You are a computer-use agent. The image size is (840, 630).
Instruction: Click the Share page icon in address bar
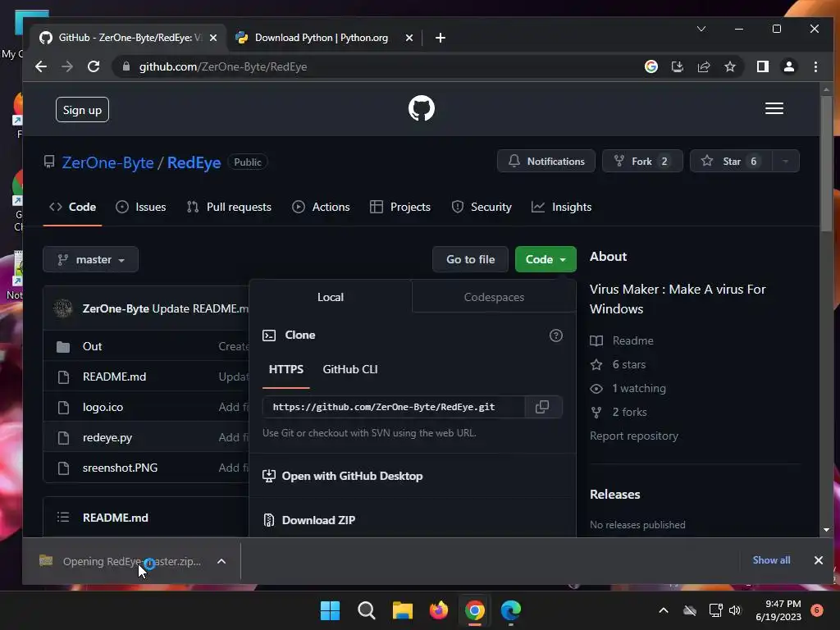[703, 66]
